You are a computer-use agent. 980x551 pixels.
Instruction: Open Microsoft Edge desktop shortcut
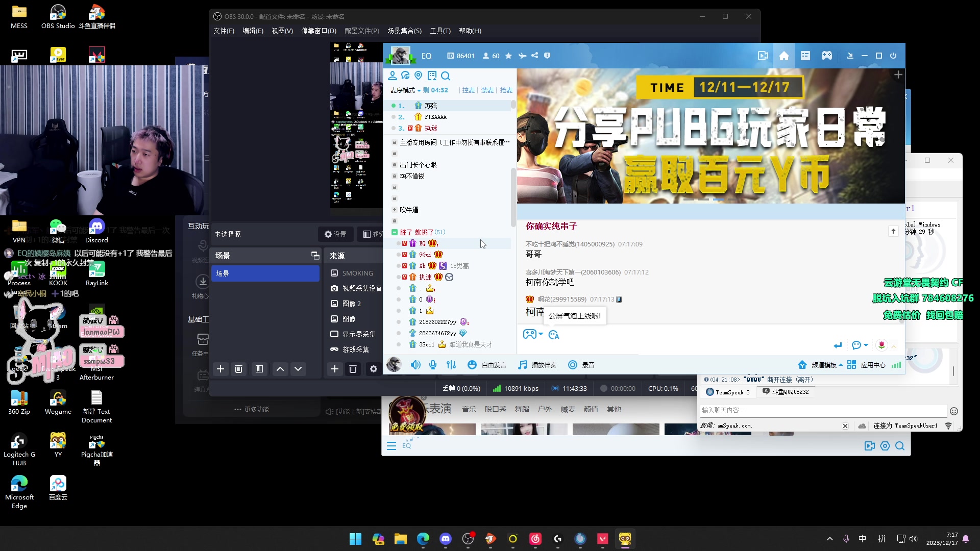click(19, 491)
